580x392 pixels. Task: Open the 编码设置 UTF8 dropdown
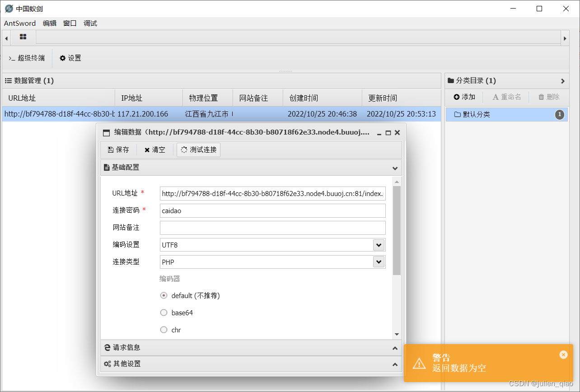379,245
